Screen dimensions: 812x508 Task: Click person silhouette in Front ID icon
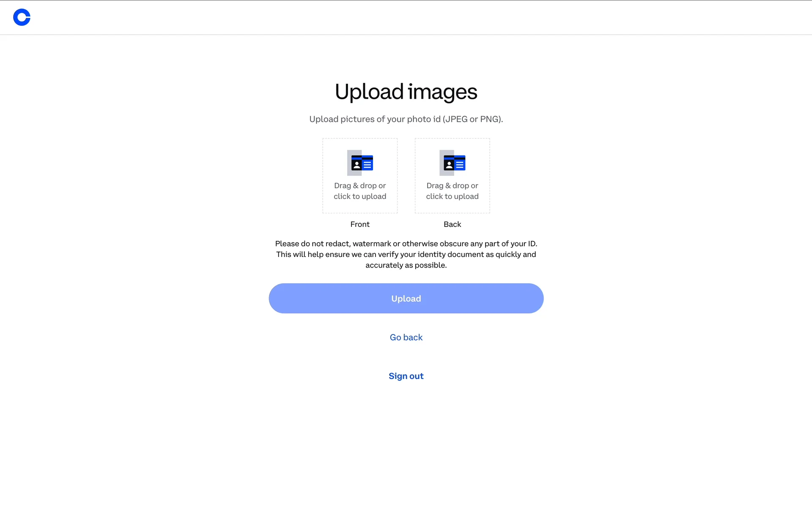click(x=357, y=165)
